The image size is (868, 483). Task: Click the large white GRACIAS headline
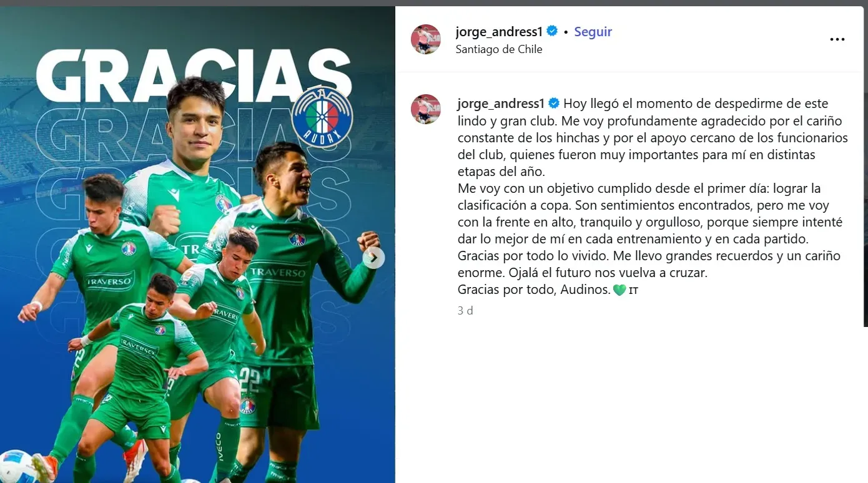(x=194, y=75)
